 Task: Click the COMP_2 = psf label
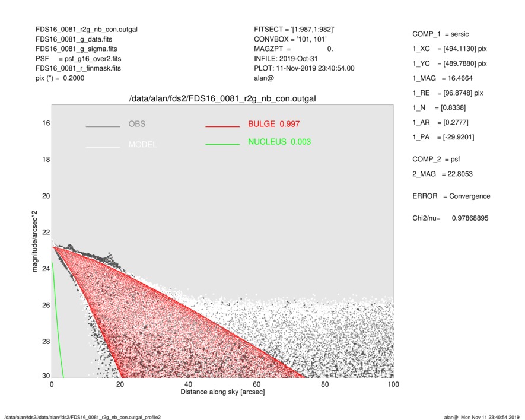(x=436, y=159)
